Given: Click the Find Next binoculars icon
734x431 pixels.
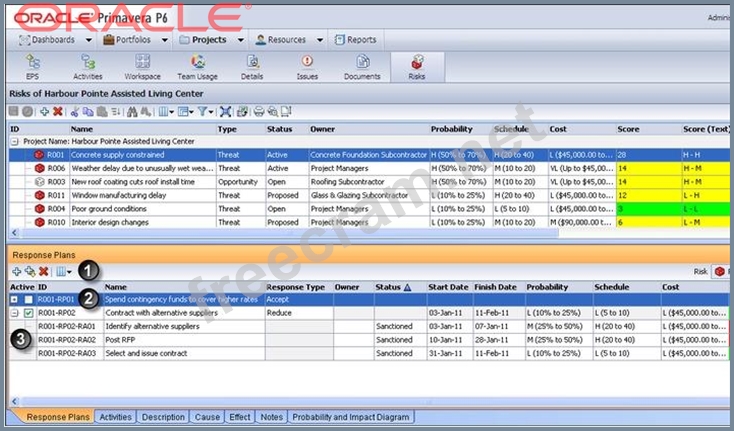Looking at the screenshot, I should coord(146,111).
